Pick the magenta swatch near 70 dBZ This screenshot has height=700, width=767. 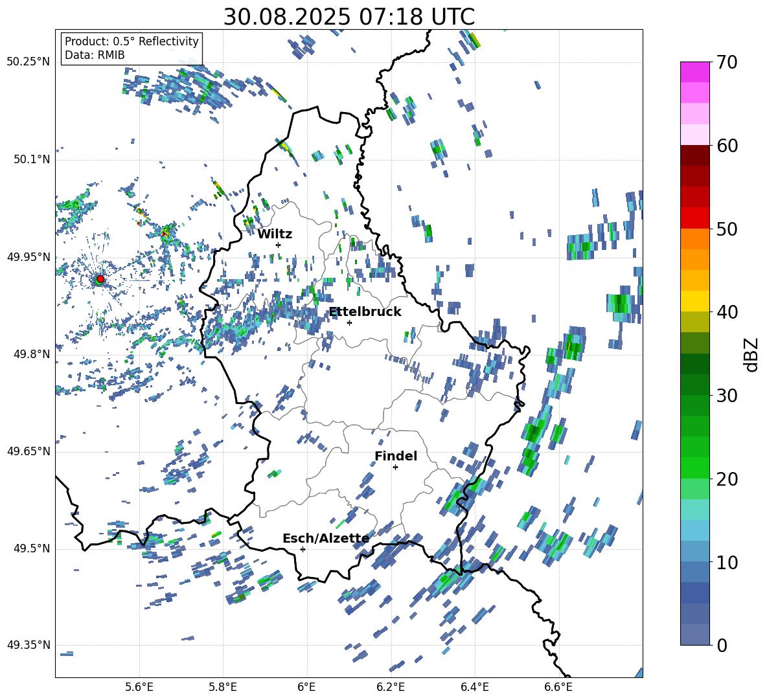[x=694, y=72]
